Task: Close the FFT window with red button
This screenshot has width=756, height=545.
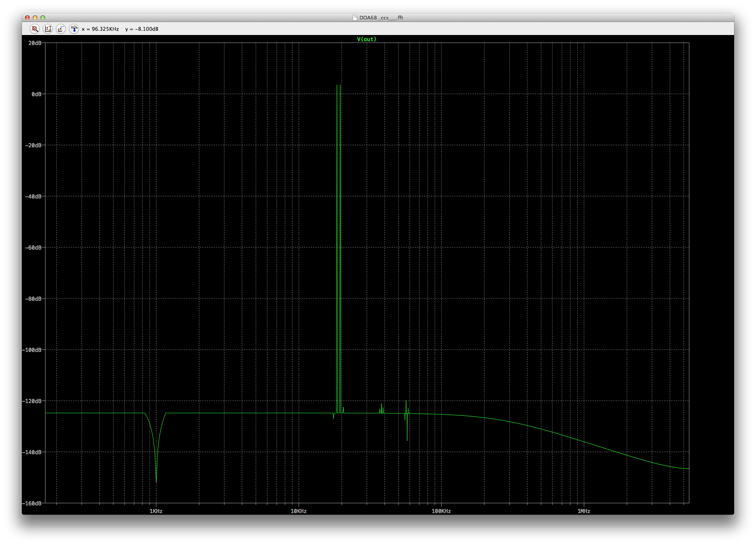Action: tap(27, 18)
